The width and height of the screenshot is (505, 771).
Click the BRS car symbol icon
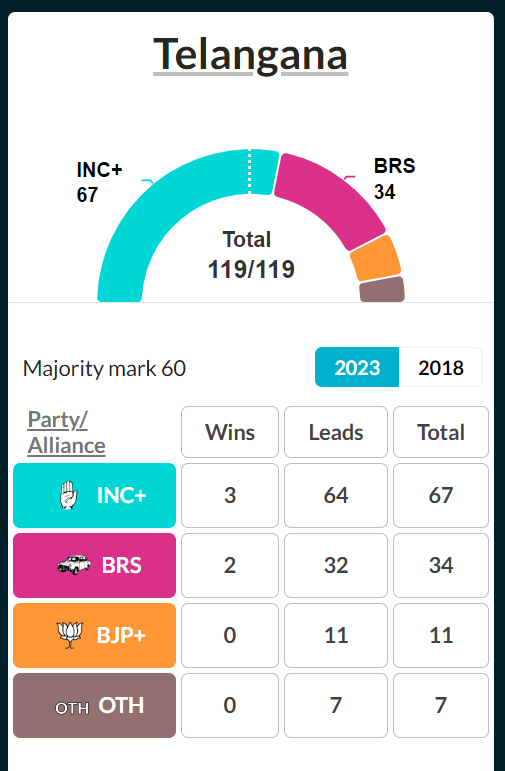pos(74,564)
